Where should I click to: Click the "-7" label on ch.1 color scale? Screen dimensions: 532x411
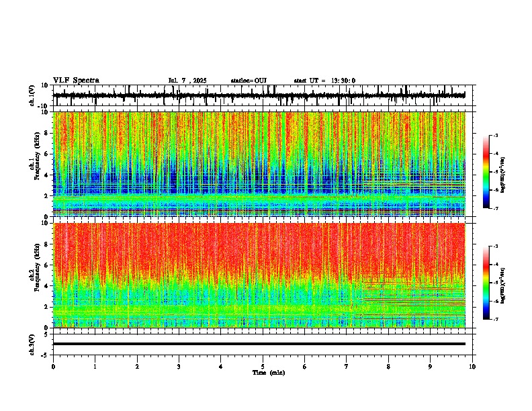tap(495, 208)
